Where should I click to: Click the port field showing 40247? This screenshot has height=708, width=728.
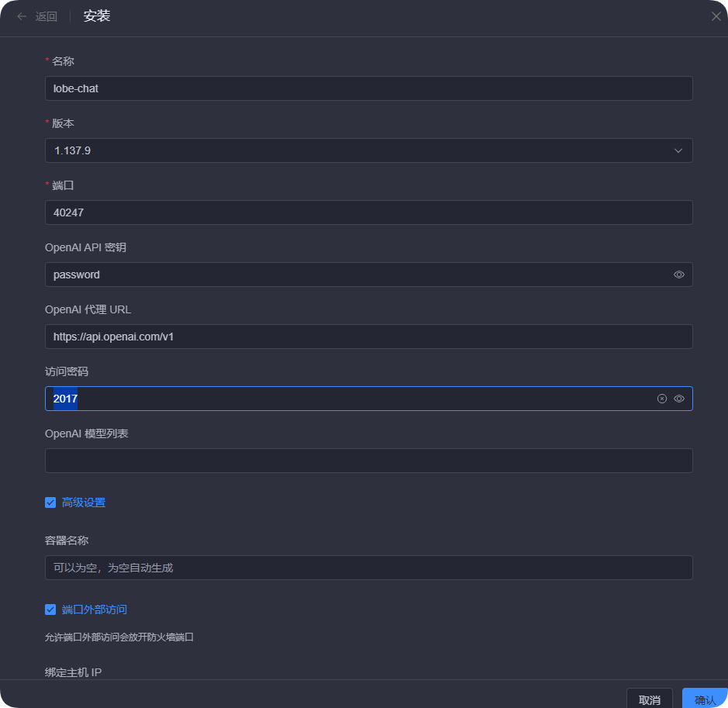[368, 212]
